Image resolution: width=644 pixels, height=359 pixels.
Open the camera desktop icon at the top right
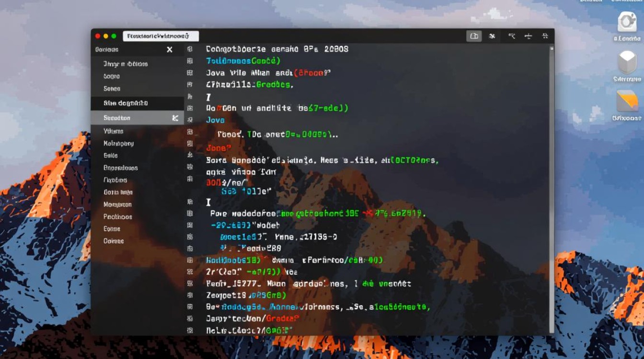click(627, 22)
